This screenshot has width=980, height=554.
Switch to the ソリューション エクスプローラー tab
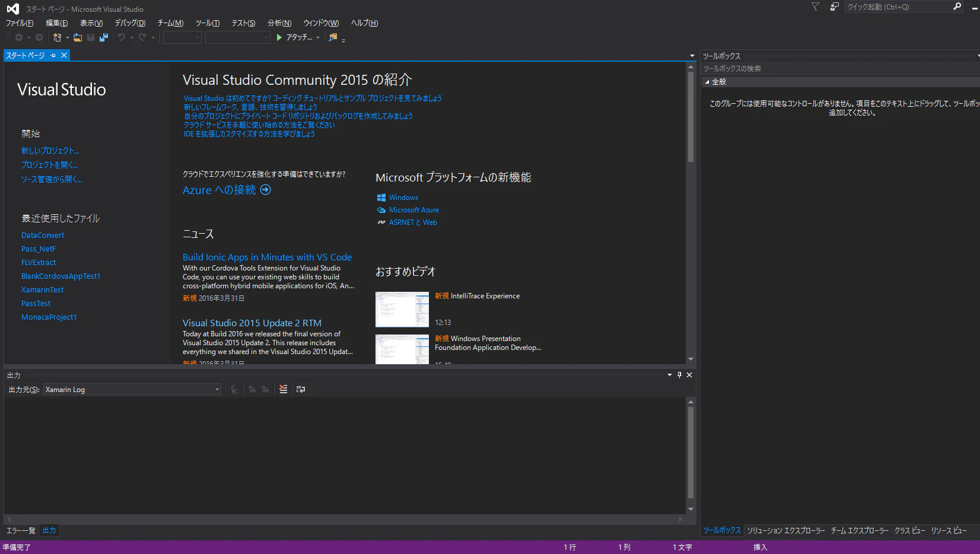pyautogui.click(x=786, y=530)
